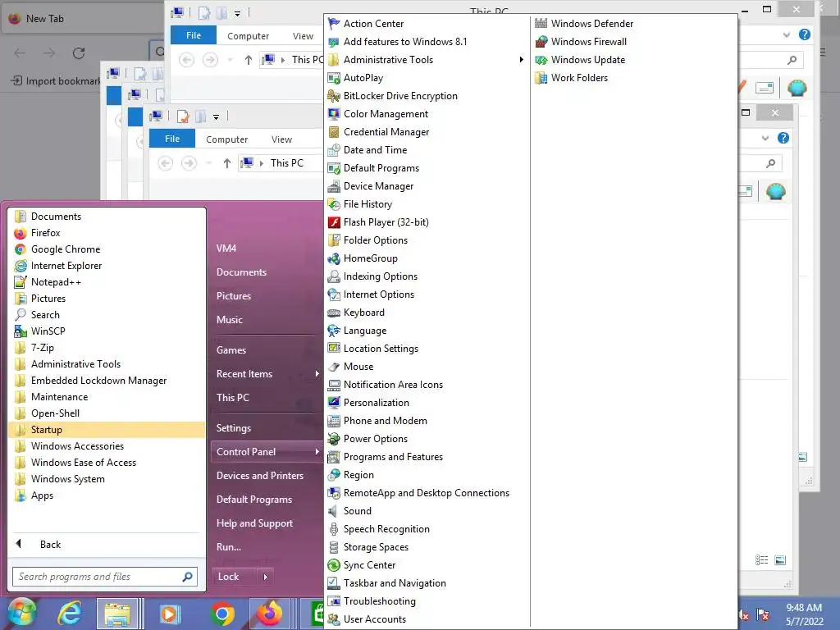The width and height of the screenshot is (840, 630).
Task: Open the Lock button options arrow
Action: point(265,577)
